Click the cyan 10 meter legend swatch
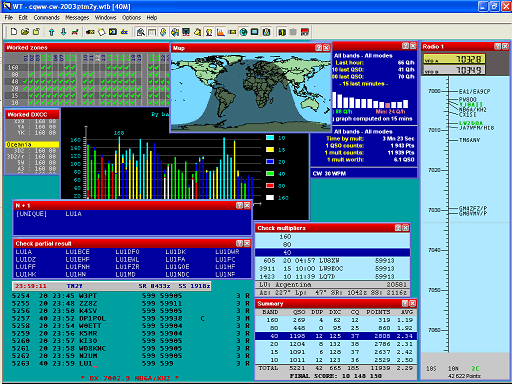This screenshot has height=385, width=513. pos(270,138)
